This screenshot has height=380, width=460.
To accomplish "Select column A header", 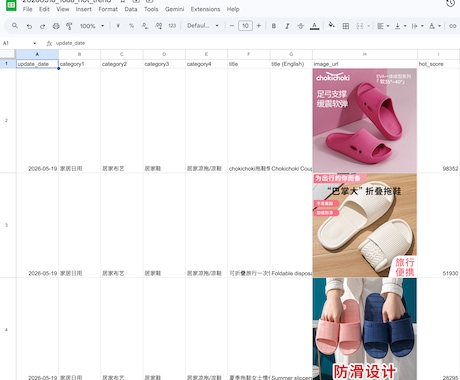I will pos(37,54).
